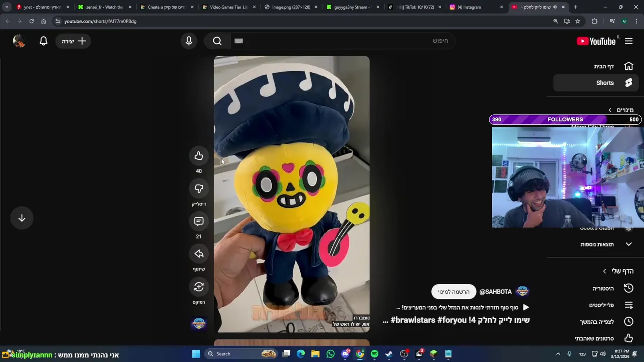
Task: Open דף הבית in the sidebar
Action: (x=596, y=66)
